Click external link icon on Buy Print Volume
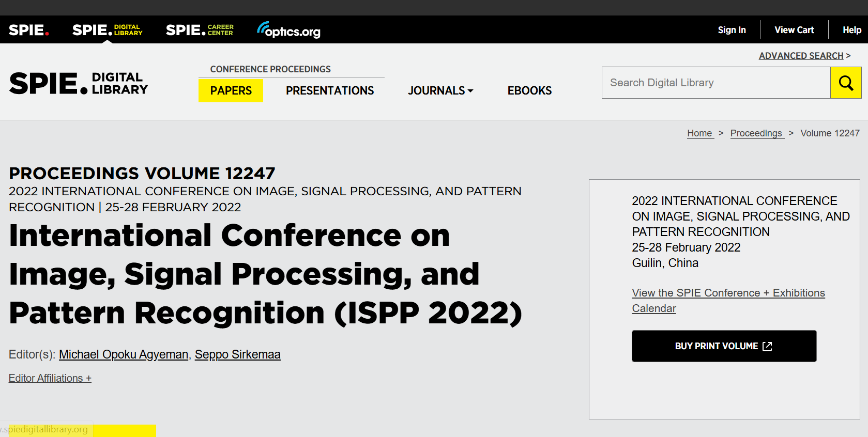The width and height of the screenshot is (868, 437). click(x=767, y=346)
